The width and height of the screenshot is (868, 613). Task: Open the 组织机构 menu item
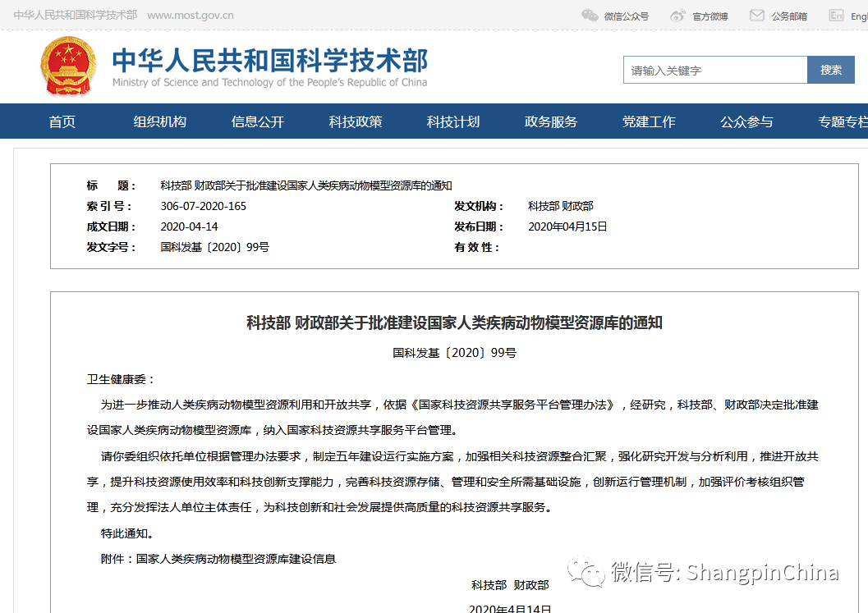point(160,121)
